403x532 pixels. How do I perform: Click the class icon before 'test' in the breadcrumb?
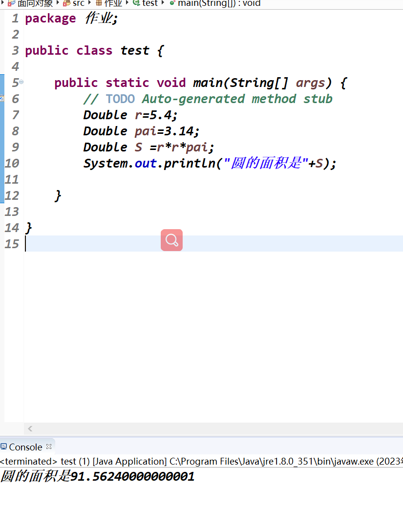pyautogui.click(x=136, y=3)
